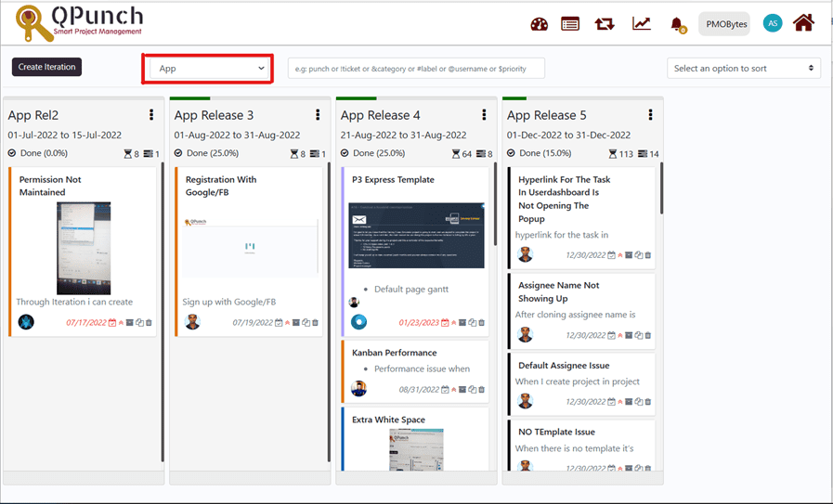Open the dashboard gauge icon
The height and width of the screenshot is (504, 833).
(540, 24)
